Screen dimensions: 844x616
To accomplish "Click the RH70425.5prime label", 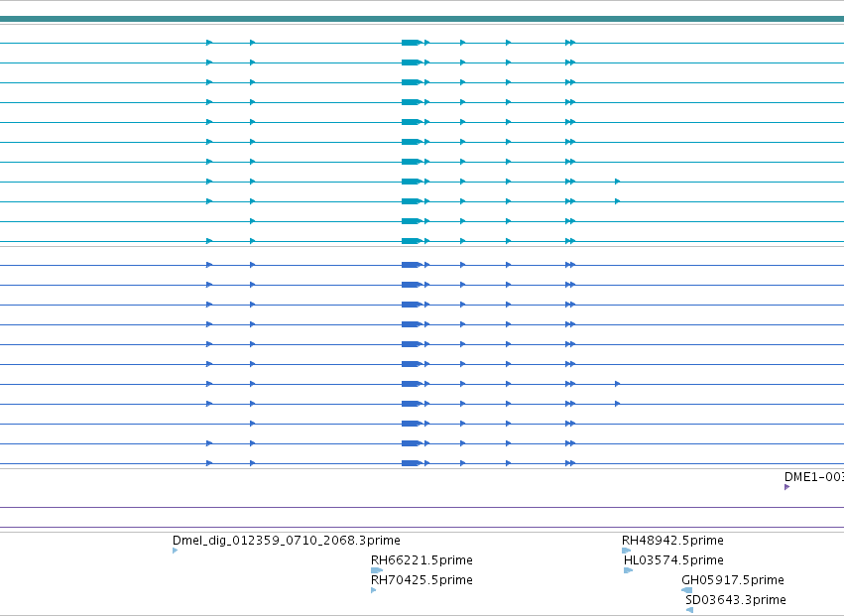I will tap(422, 580).
